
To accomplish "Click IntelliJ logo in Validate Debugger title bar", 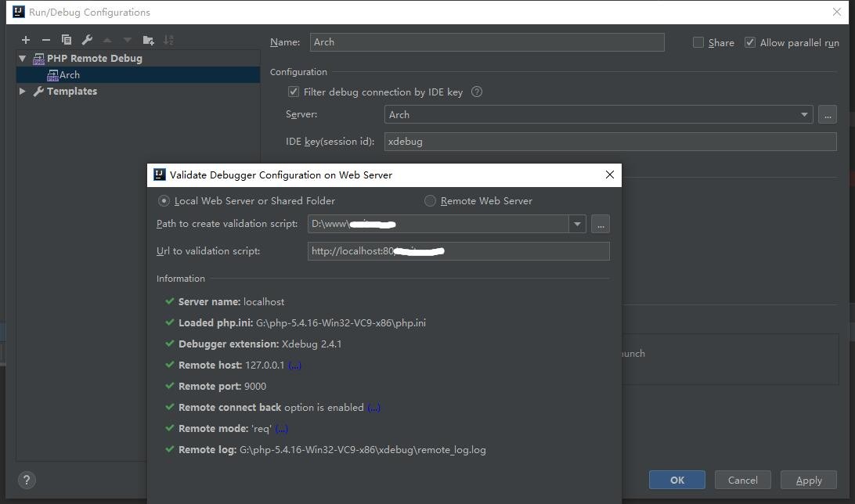I will pos(159,175).
